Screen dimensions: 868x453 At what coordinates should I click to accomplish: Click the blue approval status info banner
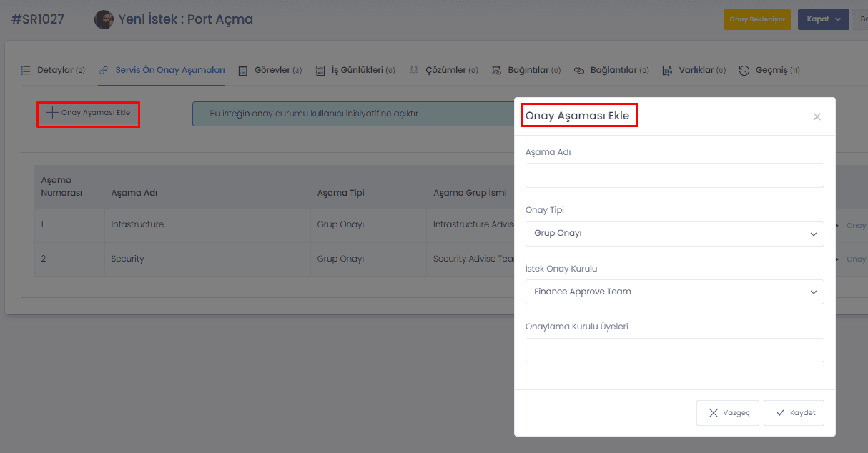click(353, 114)
